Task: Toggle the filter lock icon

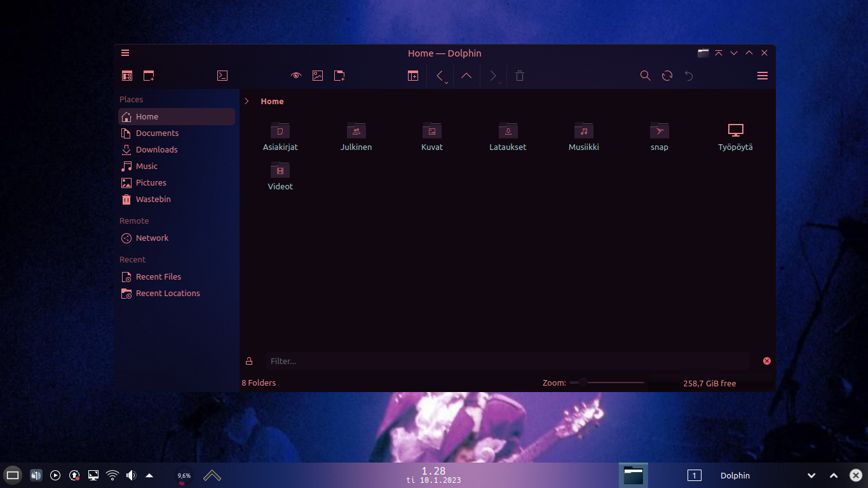Action: 249,361
